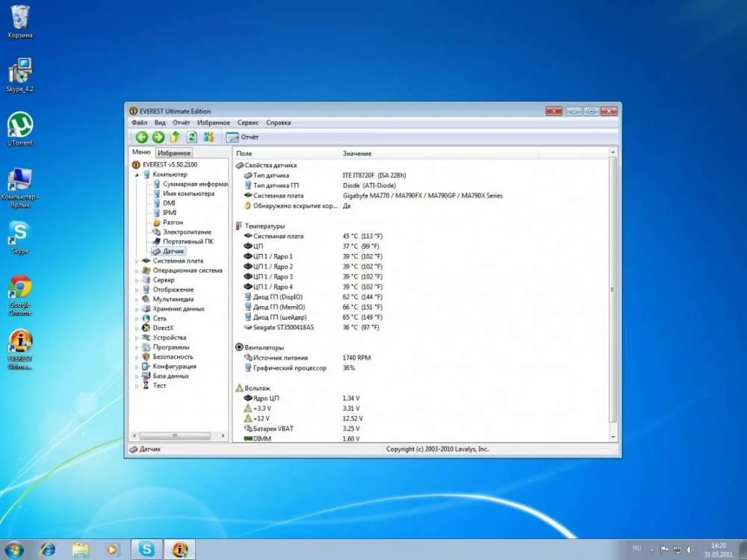Select Обнаружено вскрытие корпуса row
The image size is (747, 560).
pyautogui.click(x=421, y=206)
